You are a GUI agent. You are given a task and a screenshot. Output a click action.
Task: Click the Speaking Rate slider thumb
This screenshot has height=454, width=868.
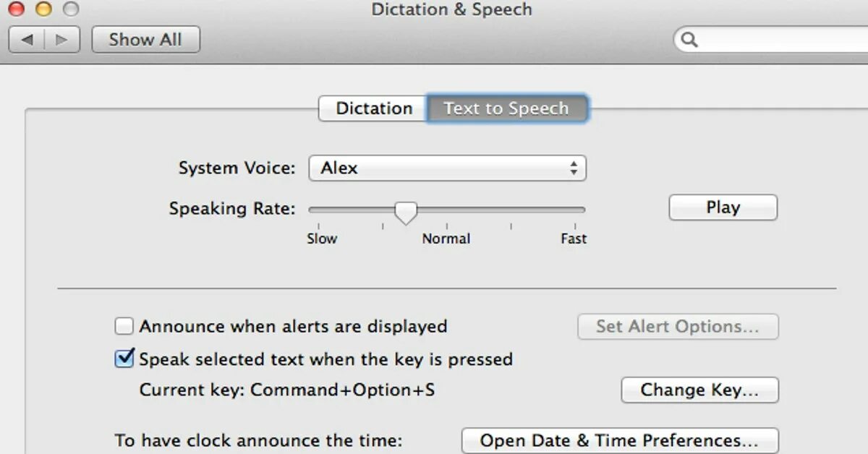(406, 212)
